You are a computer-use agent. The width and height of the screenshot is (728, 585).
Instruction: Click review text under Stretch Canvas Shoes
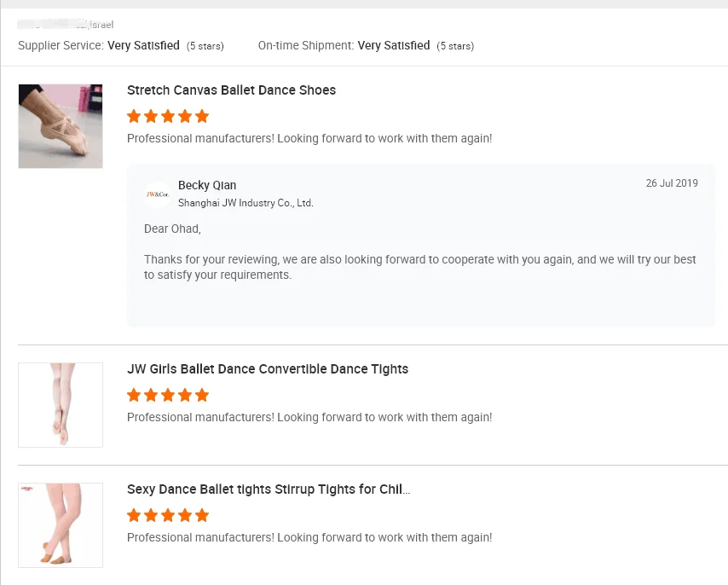pyautogui.click(x=309, y=138)
